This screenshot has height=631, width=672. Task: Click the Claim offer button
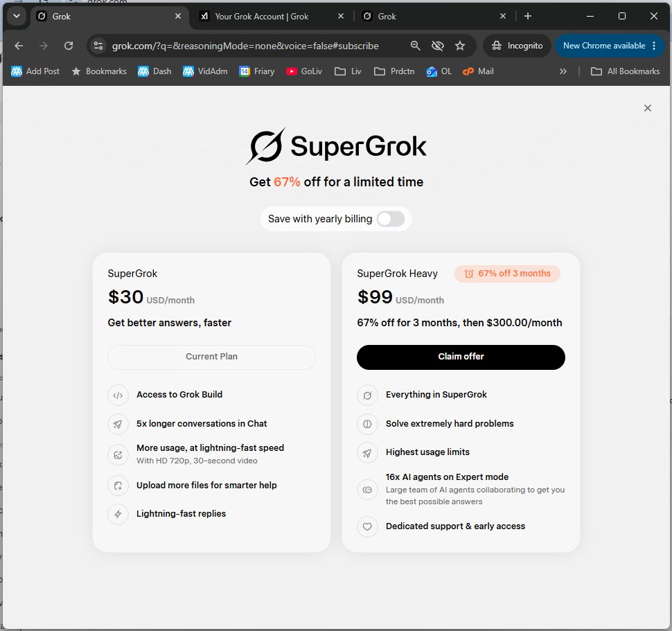461,357
